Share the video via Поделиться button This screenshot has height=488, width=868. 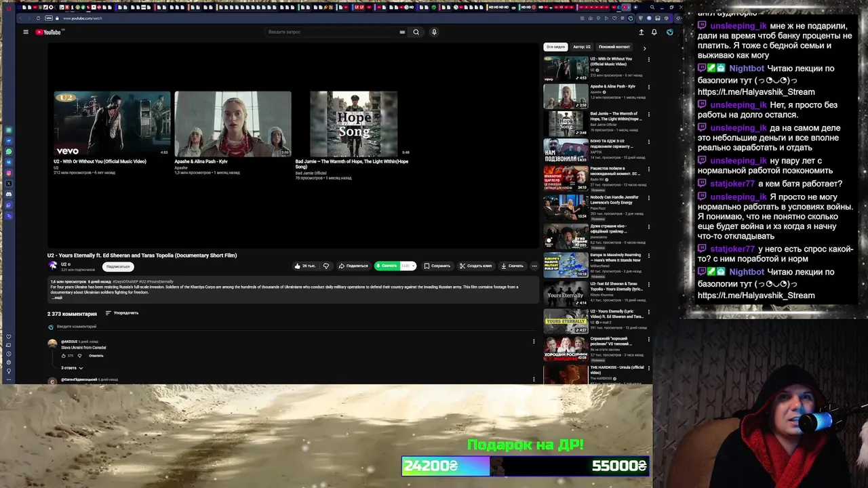pyautogui.click(x=353, y=266)
